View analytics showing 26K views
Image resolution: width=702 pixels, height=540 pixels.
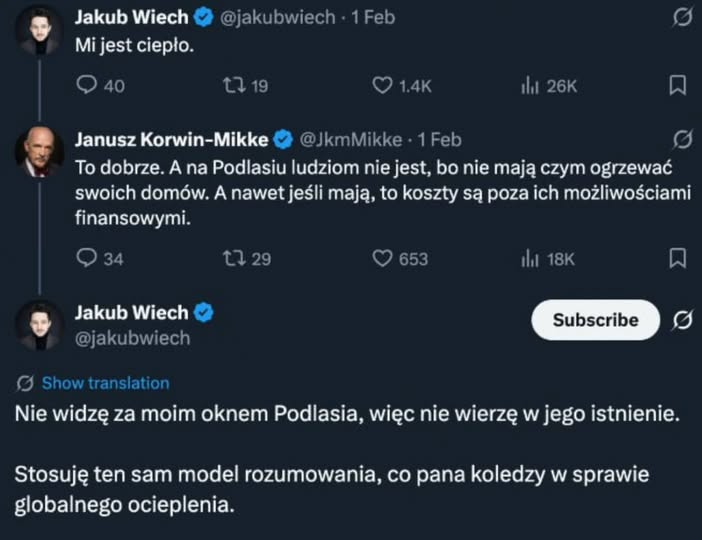click(530, 86)
